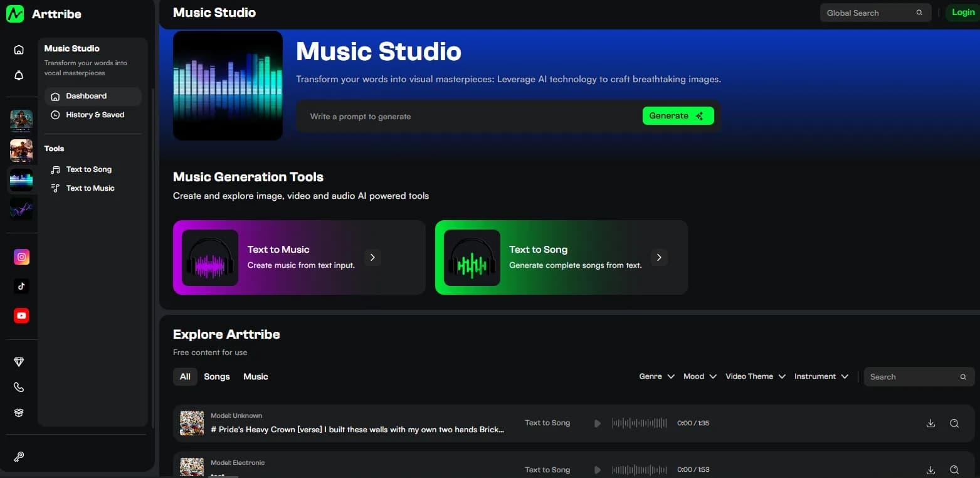Play the Pride's Heavy Crown song
This screenshot has width=980, height=478.
(597, 423)
